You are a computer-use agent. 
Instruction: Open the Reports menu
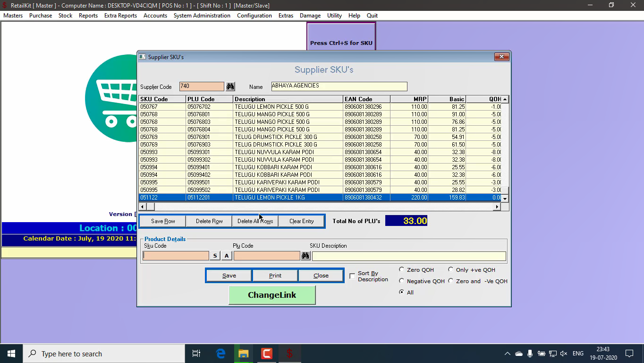(88, 16)
